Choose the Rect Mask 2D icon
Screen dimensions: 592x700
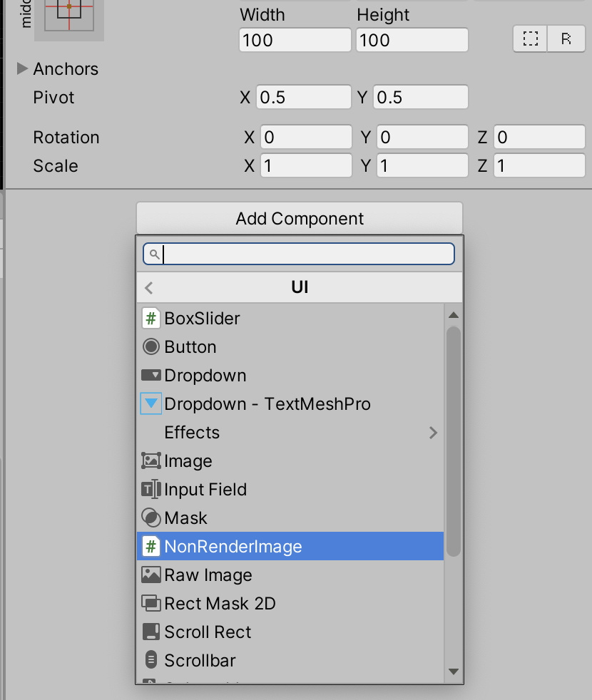[x=151, y=604]
